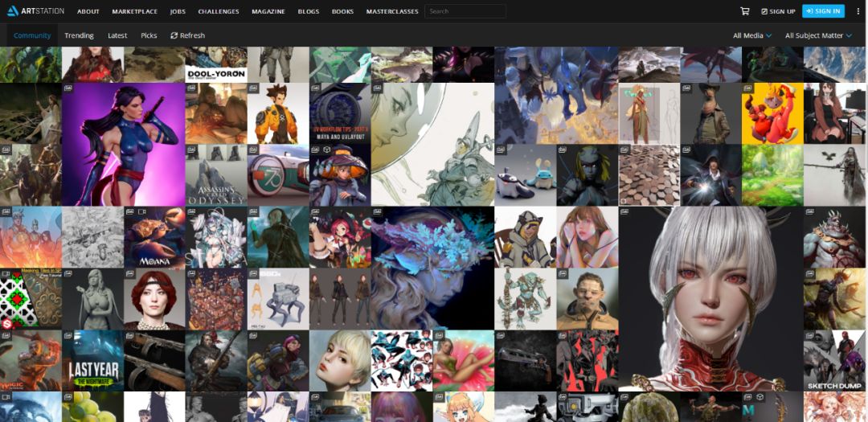Screen dimensions: 868x422
Task: Open the green forest landscape thumbnail
Action: coord(772,175)
